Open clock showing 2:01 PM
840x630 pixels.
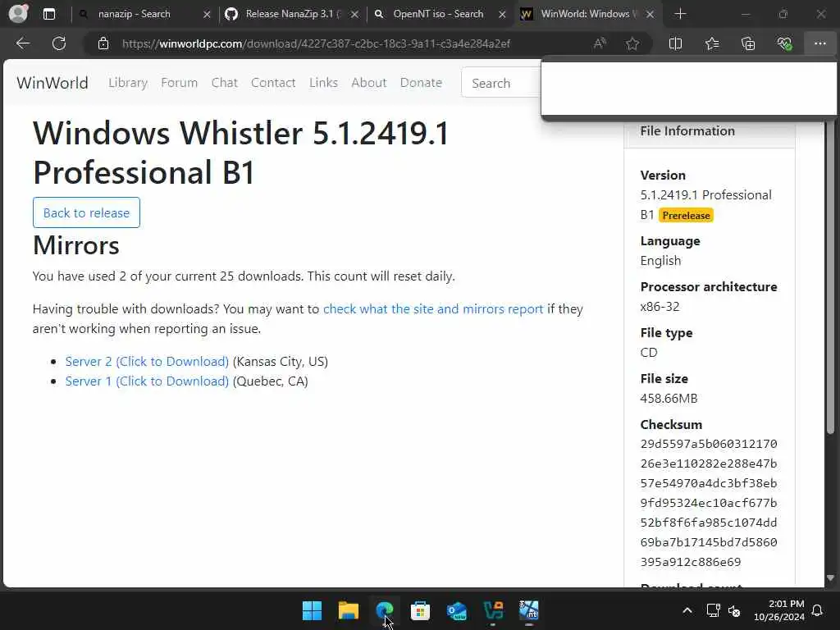[x=779, y=610]
